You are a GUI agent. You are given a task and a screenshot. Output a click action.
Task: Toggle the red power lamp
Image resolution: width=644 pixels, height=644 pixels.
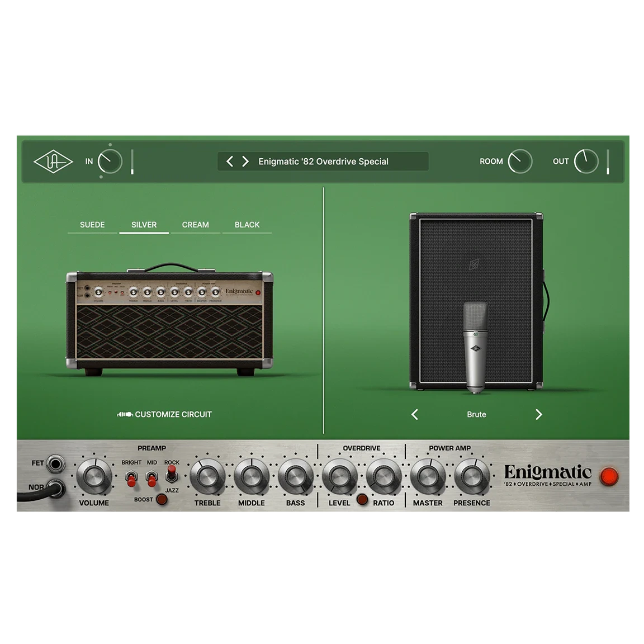(609, 476)
